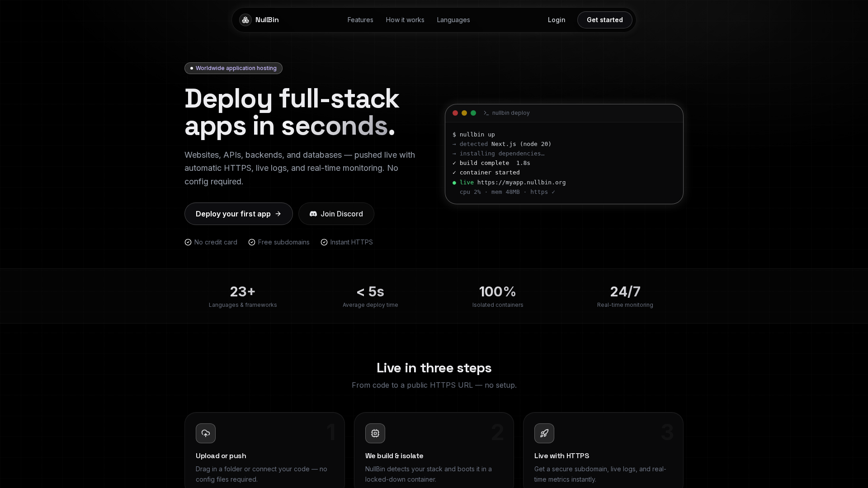Click the 'Free subdomains' text
Image resolution: width=868 pixels, height=488 pixels.
(284, 242)
